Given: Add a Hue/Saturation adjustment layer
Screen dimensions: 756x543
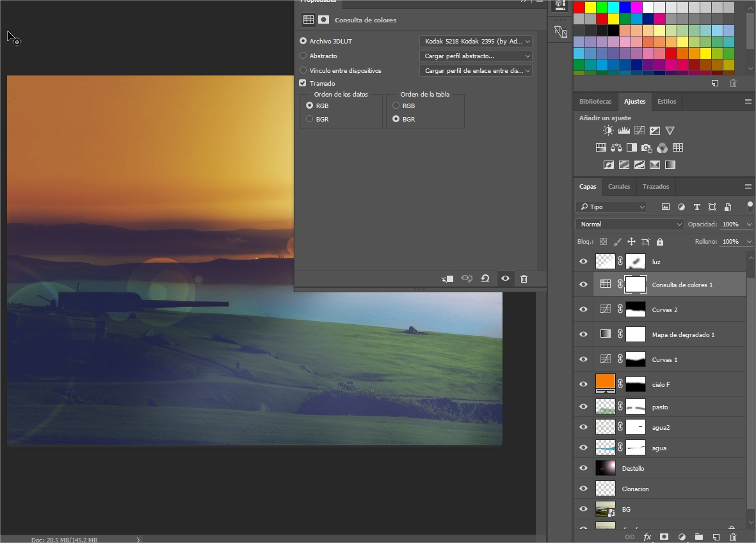Looking at the screenshot, I should point(600,148).
